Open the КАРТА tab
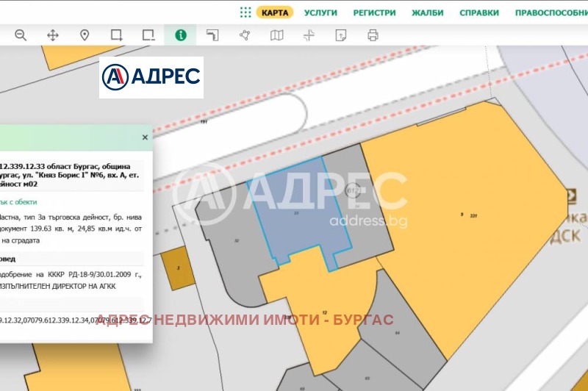 pos(275,12)
